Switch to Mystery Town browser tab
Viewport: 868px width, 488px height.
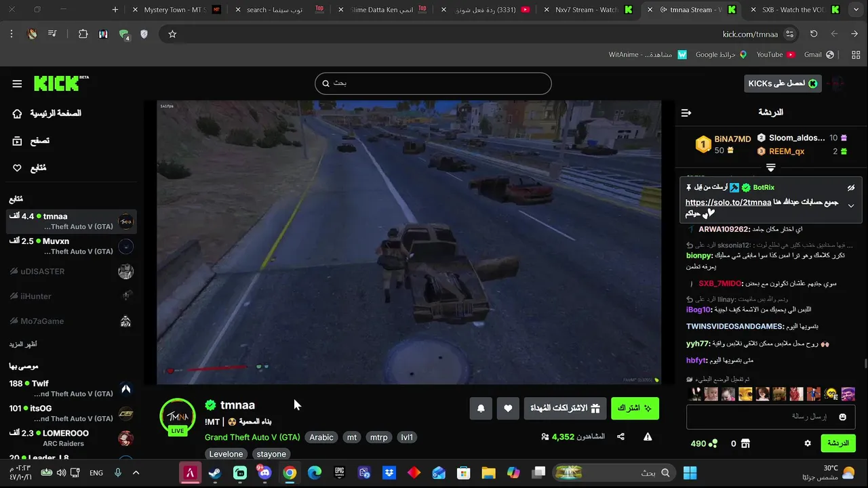tap(175, 9)
